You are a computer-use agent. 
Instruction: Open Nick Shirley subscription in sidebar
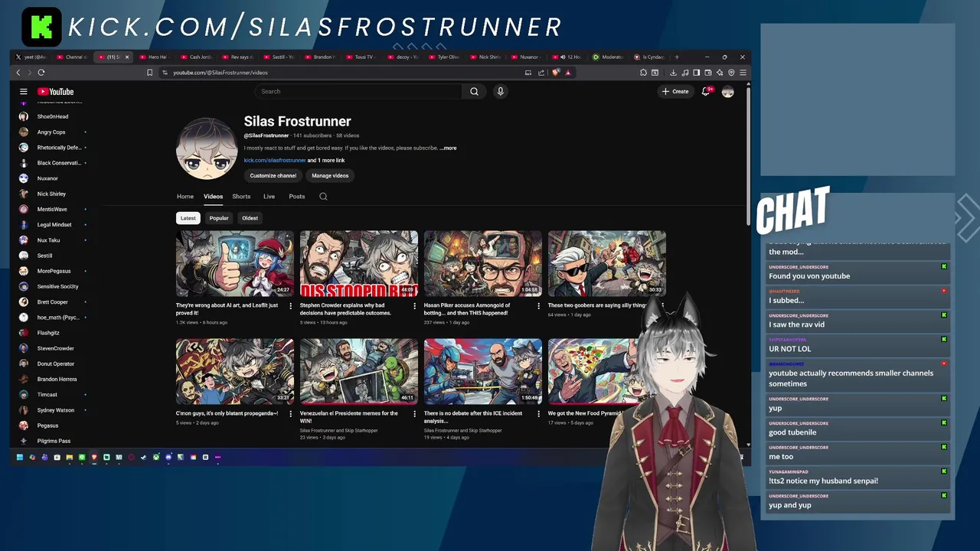[52, 194]
